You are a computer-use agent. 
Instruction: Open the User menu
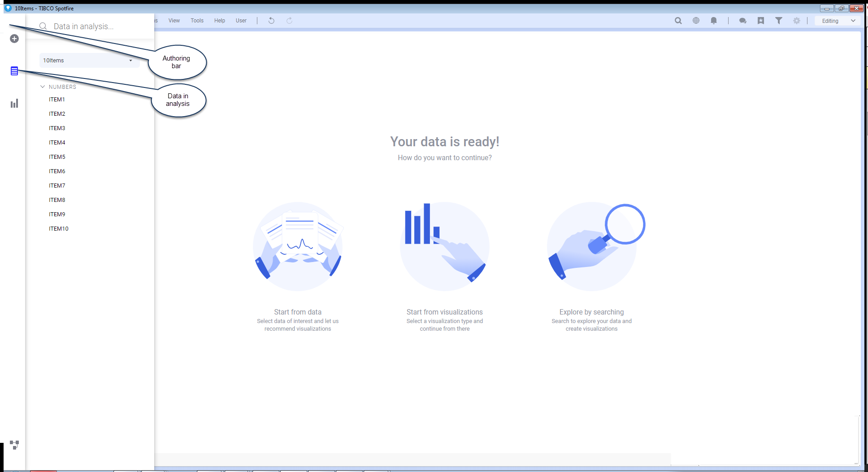pyautogui.click(x=241, y=21)
